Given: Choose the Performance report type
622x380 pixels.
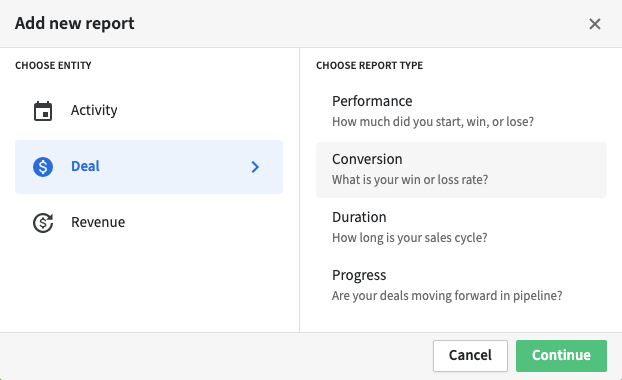Looking at the screenshot, I should pyautogui.click(x=461, y=111).
